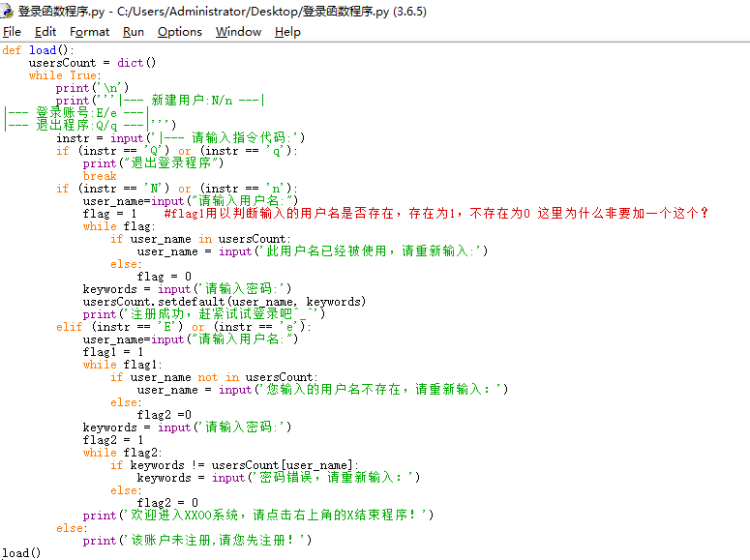Screen dimensions: 750x560
Task: Click 'if keywords != usersCount[user_name]:' line
Action: (234, 465)
